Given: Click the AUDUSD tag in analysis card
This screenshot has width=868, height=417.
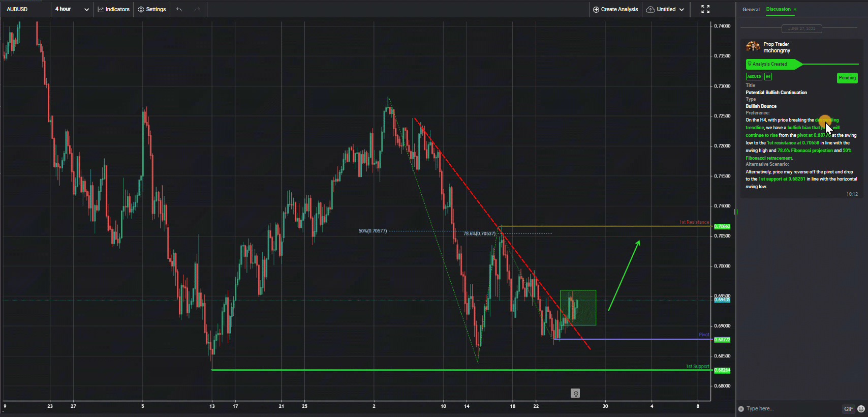Looking at the screenshot, I should 754,77.
